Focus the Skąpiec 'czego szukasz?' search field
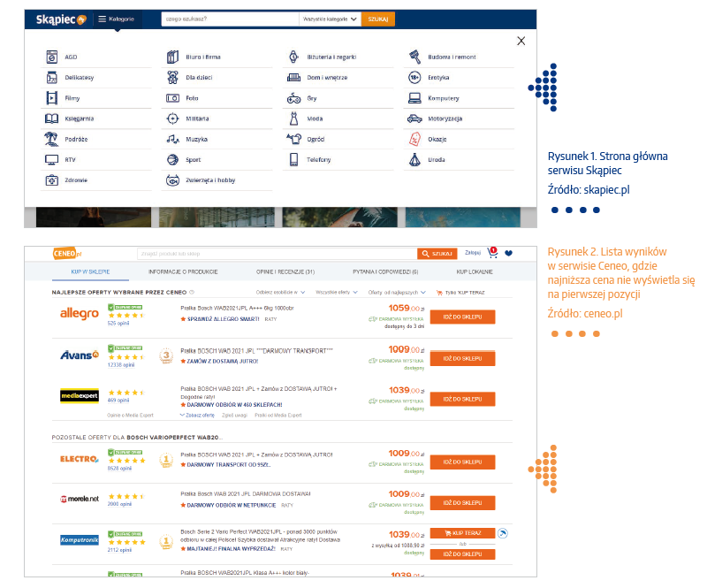The height and width of the screenshot is (588, 707). pyautogui.click(x=230, y=19)
